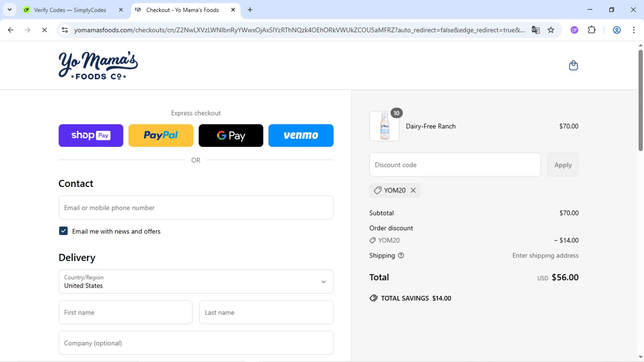Click the USD $56.00 total amount
The width and height of the screenshot is (644, 362).
pos(558,277)
